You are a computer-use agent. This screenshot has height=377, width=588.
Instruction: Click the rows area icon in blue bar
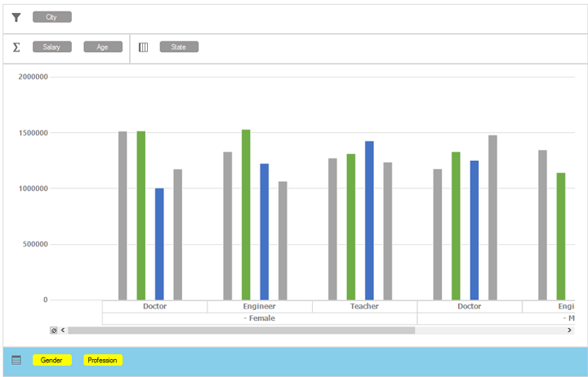16,360
